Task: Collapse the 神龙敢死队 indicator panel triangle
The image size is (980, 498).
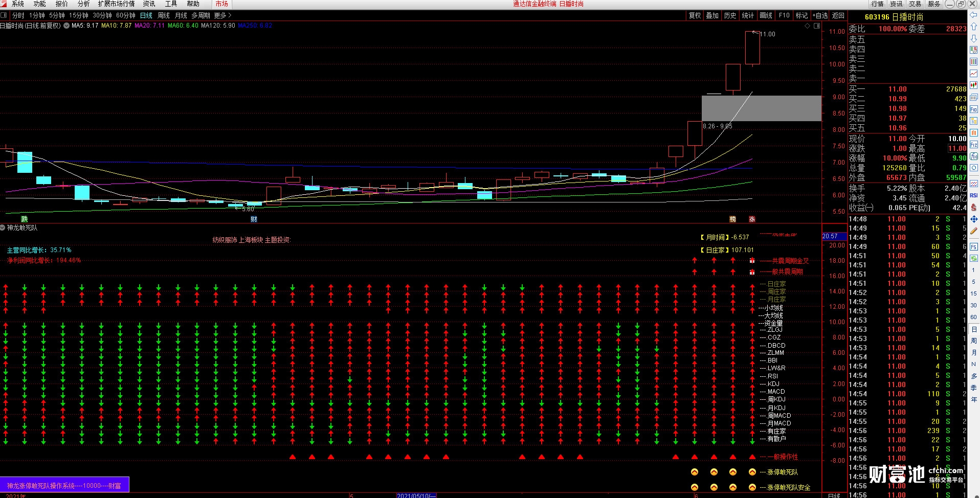Action: (x=3, y=228)
